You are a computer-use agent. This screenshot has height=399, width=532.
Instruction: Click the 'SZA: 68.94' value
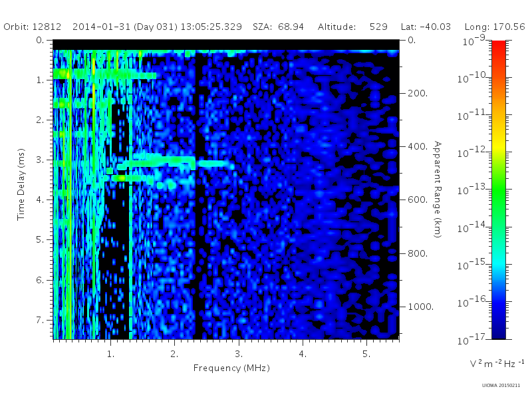point(278,27)
